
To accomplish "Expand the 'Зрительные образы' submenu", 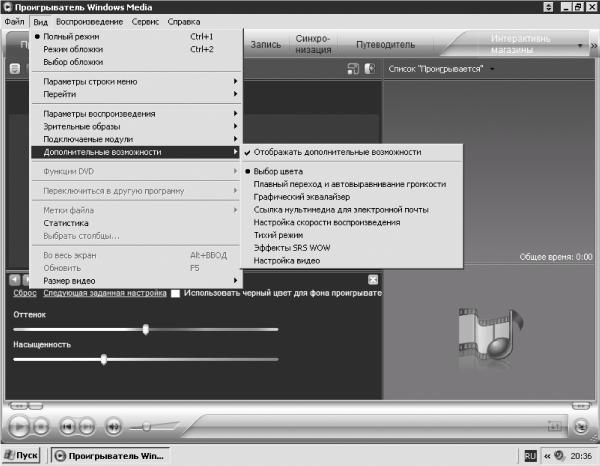I will tap(78, 126).
